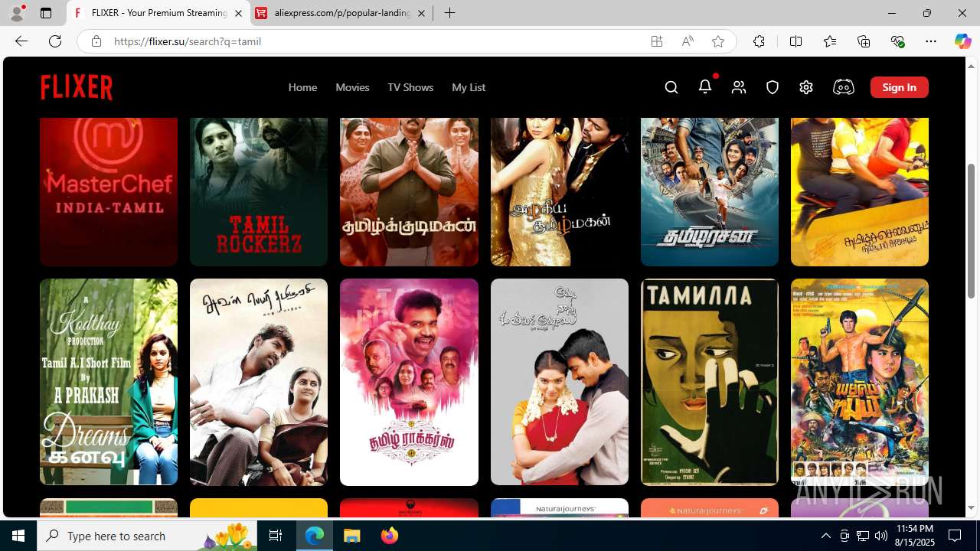Click the Sign In button
The width and height of the screenshot is (980, 551).
[x=900, y=87]
